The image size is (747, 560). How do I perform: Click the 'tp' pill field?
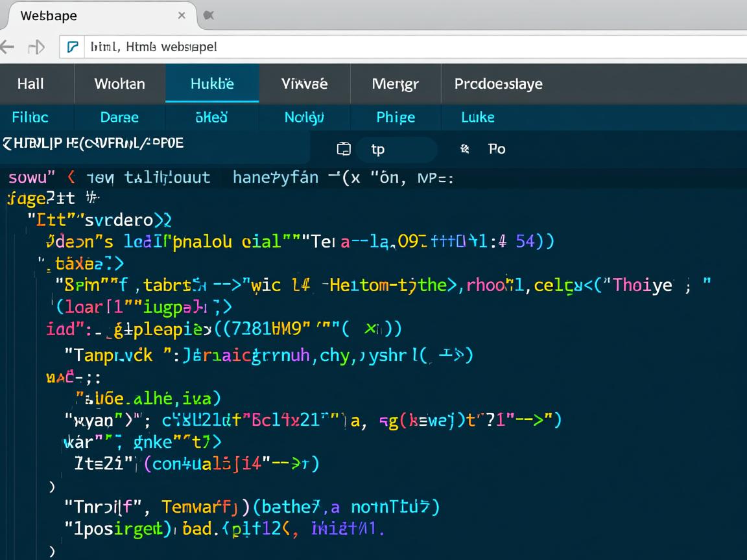396,149
